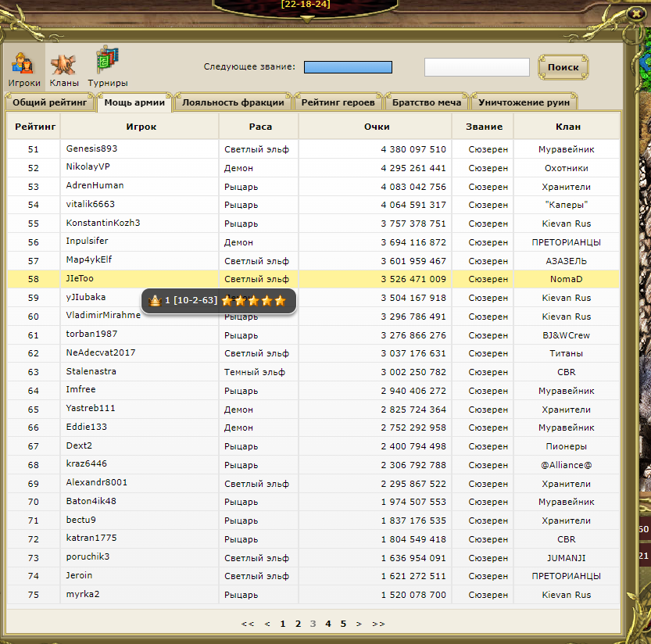651x644 pixels.
Task: Open the Турниры tournaments icon
Action: tap(107, 66)
